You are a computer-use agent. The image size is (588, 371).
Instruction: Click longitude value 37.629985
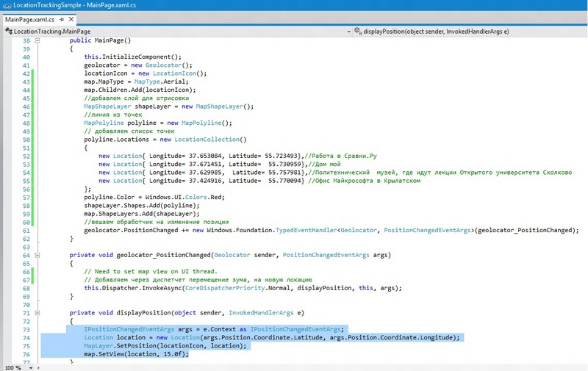tap(205, 173)
